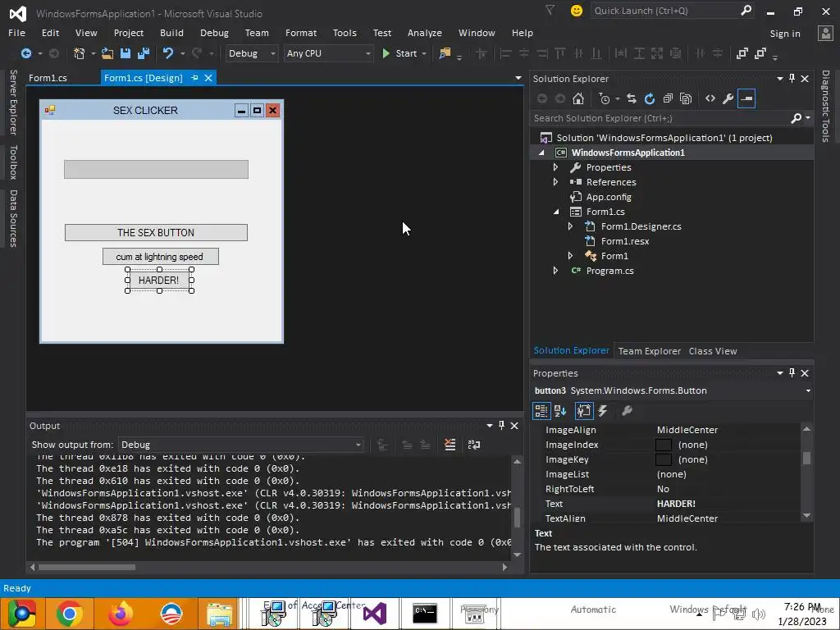Expand the Form1.Designer.cs node
This screenshot has width=840, height=630.
(x=571, y=226)
